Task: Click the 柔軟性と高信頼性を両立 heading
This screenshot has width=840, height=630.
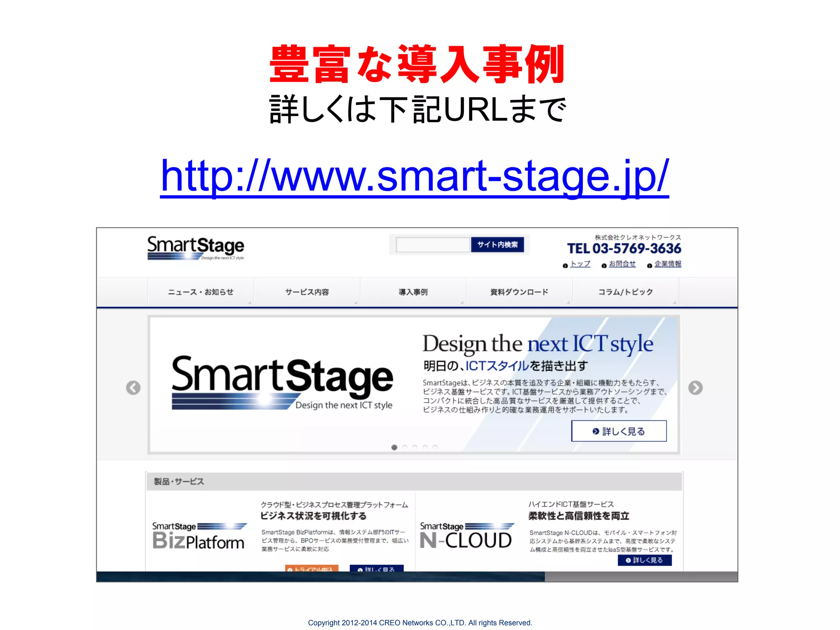Action: (x=579, y=516)
